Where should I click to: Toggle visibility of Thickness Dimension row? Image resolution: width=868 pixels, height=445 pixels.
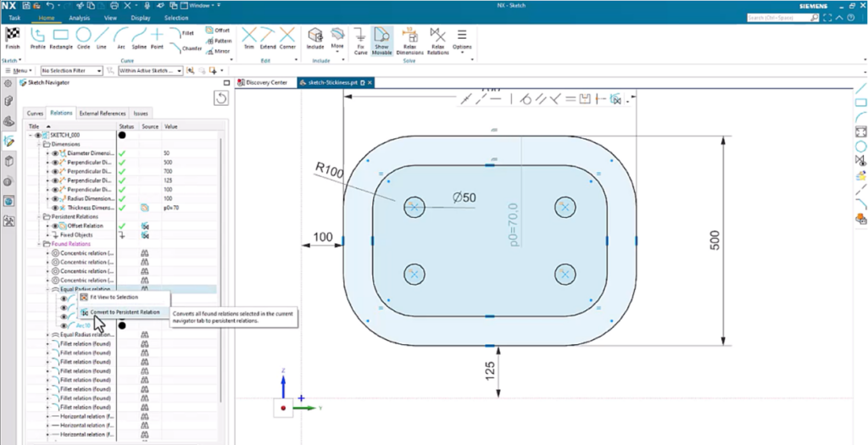point(55,208)
